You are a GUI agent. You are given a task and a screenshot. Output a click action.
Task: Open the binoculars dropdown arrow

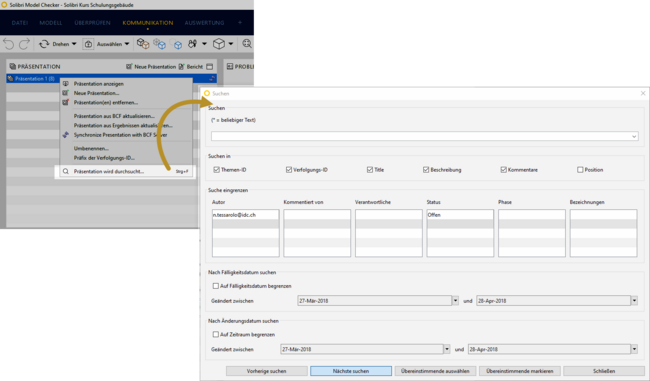[204, 44]
